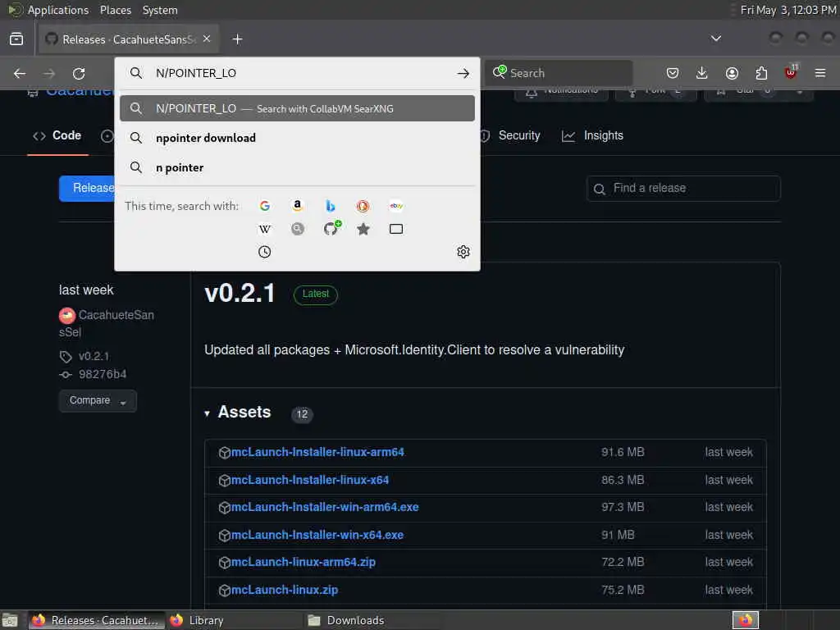
Task: Reload the current page
Action: coord(79,73)
